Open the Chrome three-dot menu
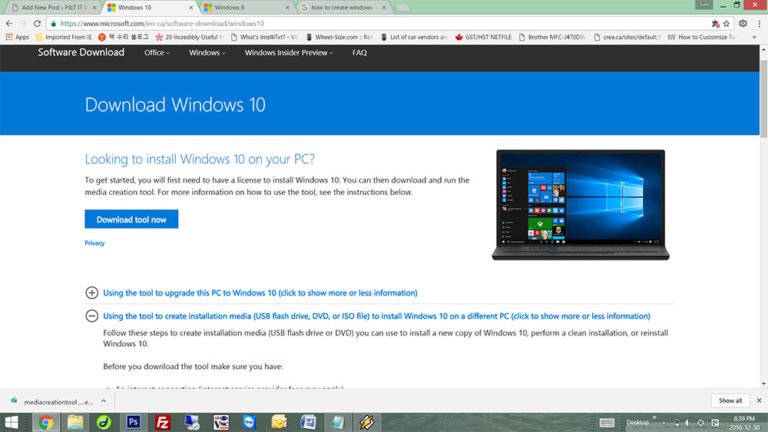 pos(759,24)
